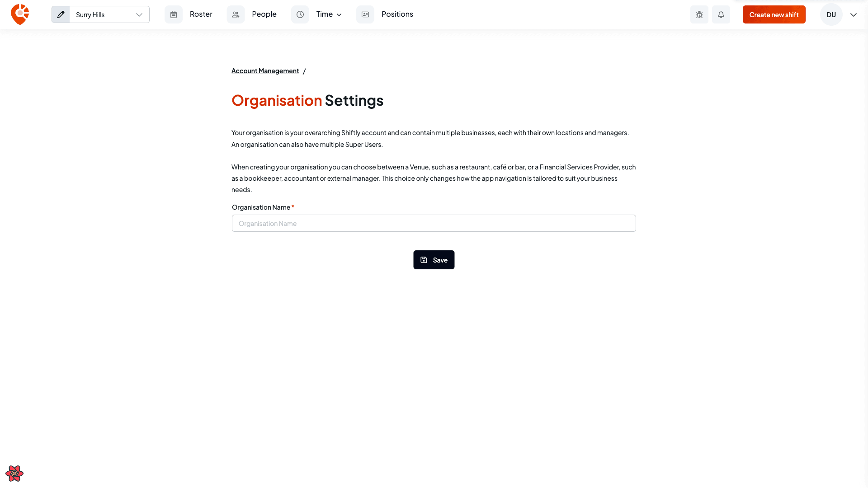The height and width of the screenshot is (488, 868).
Task: Click the Shiftly logo icon
Action: click(x=20, y=14)
